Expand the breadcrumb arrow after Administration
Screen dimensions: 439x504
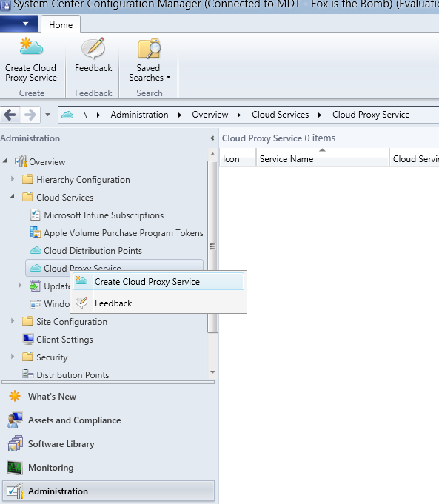(x=180, y=115)
